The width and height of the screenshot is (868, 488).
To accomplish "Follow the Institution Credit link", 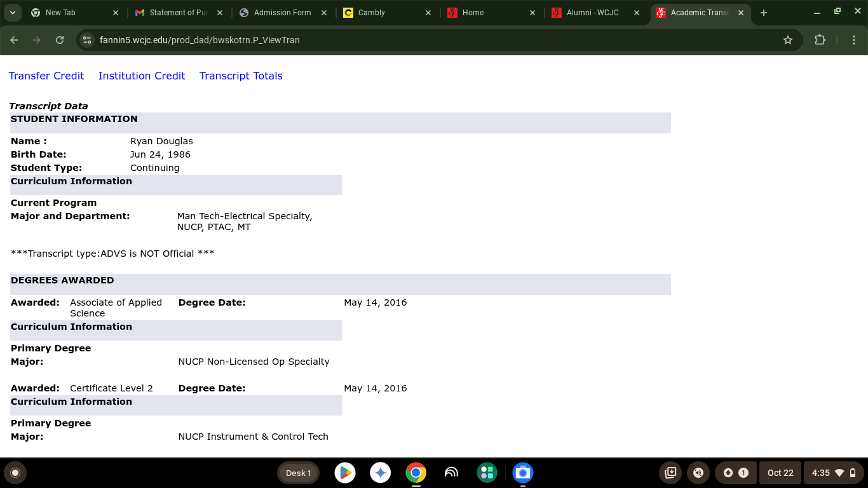I will (x=142, y=76).
